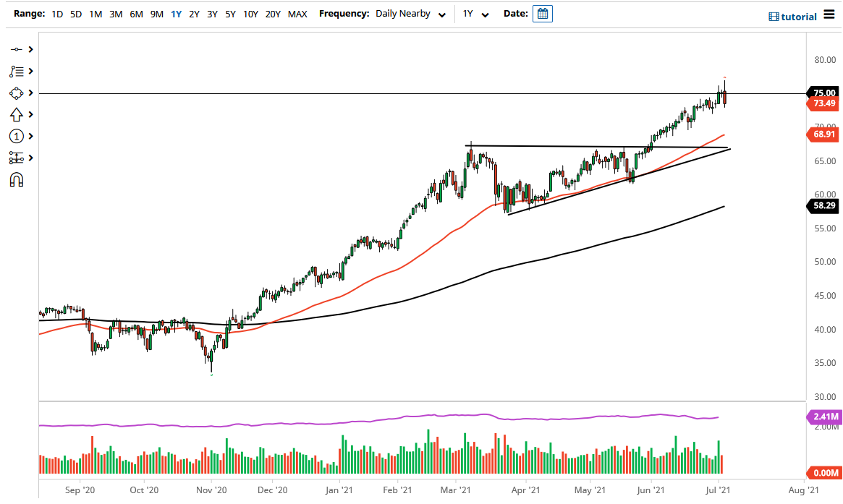Click the 10Y range button
This screenshot has height=504, width=843.
coord(250,13)
